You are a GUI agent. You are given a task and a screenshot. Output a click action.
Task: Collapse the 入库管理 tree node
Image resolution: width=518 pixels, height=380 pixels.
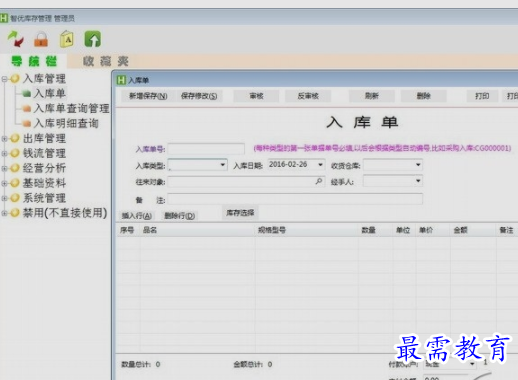click(4, 79)
